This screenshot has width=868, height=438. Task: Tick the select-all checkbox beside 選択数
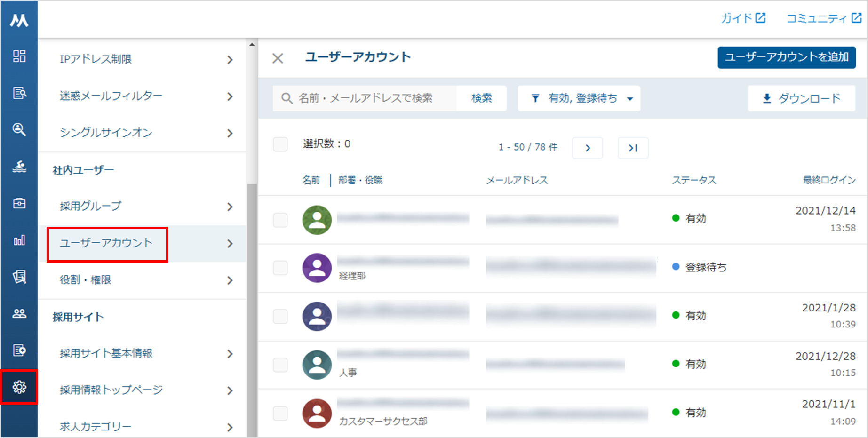click(280, 144)
